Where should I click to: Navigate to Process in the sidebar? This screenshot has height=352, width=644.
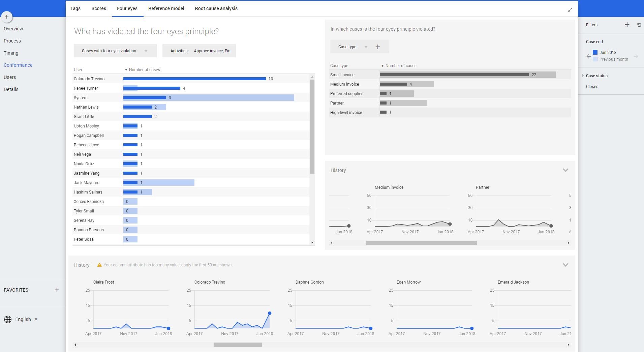[x=12, y=41]
